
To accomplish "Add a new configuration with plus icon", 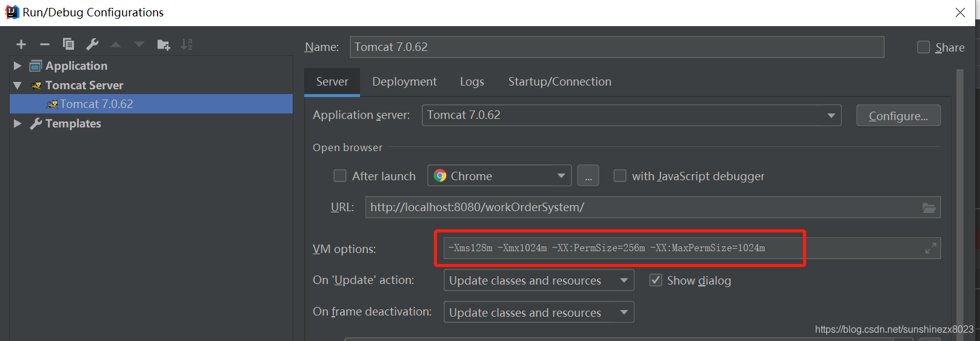I will tap(21, 44).
